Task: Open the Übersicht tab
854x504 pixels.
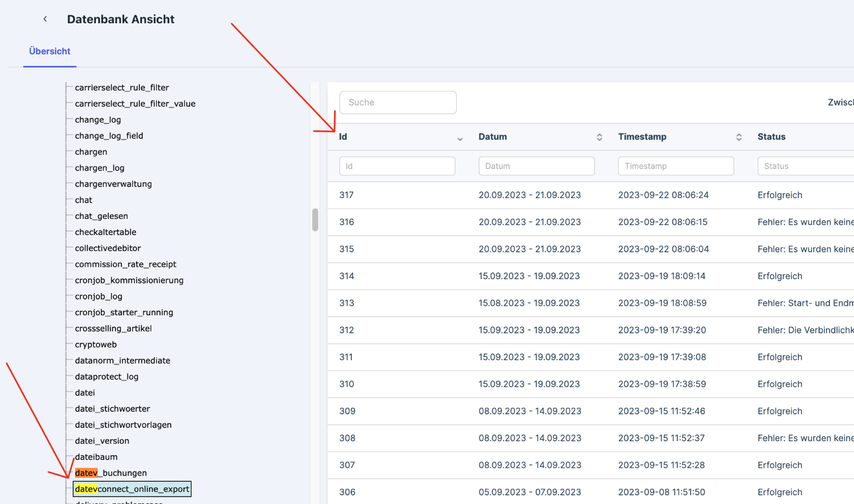Action: pos(49,51)
